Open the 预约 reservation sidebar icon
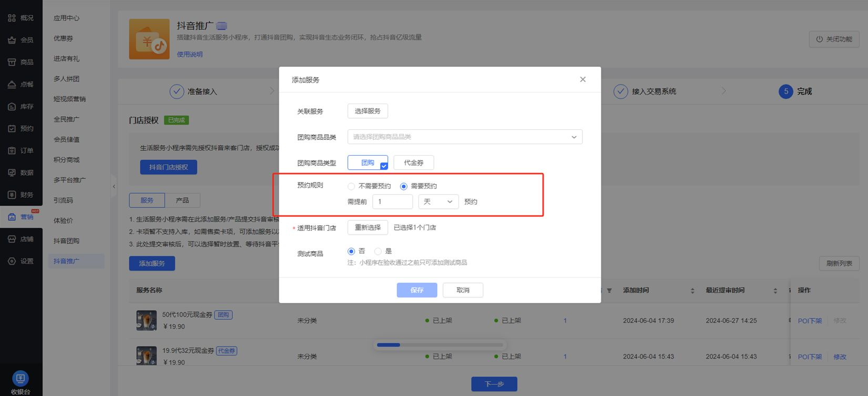This screenshot has width=868, height=396. [12, 128]
